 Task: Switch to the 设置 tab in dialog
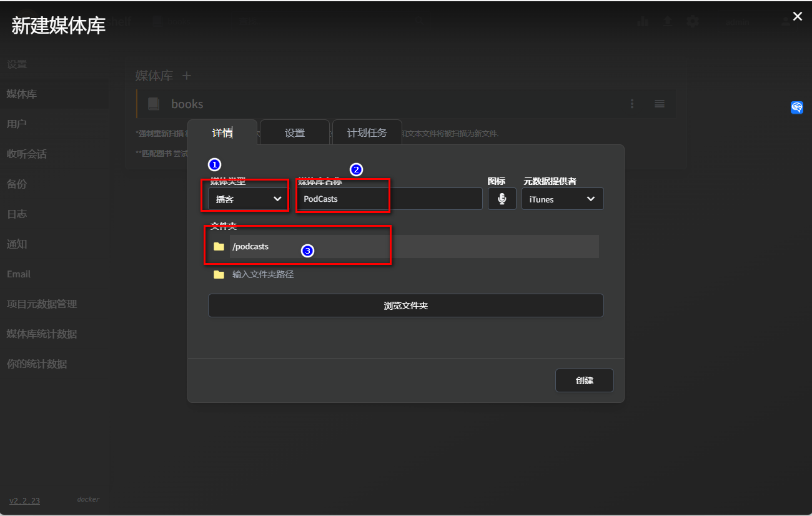[295, 132]
